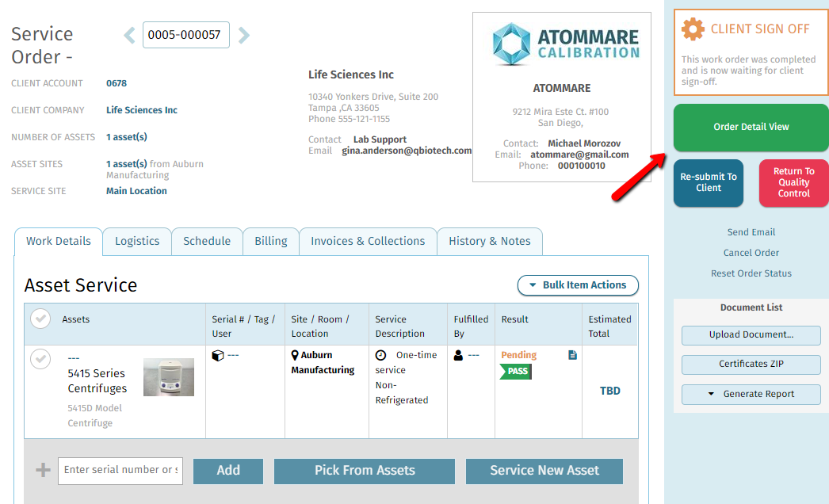Switch to the Schedule tab
This screenshot has width=829, height=504.
coord(207,241)
